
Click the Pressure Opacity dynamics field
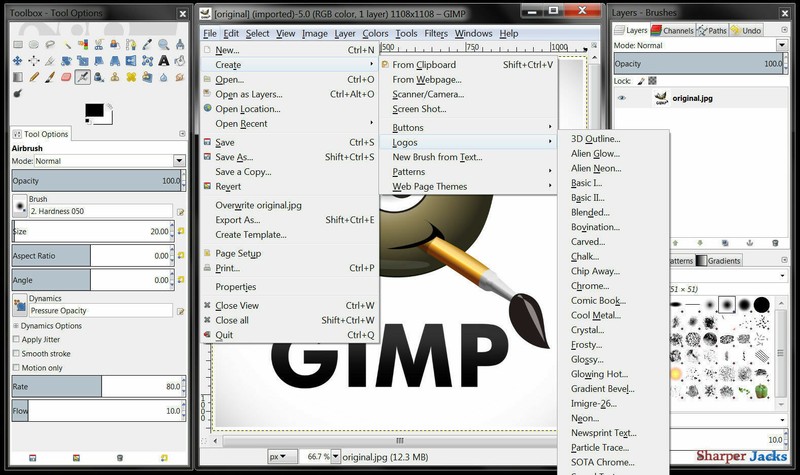point(101,310)
